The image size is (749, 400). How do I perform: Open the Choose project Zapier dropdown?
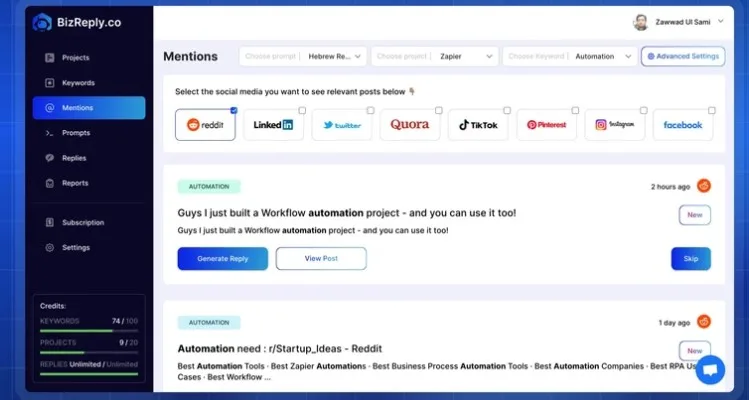(x=435, y=56)
